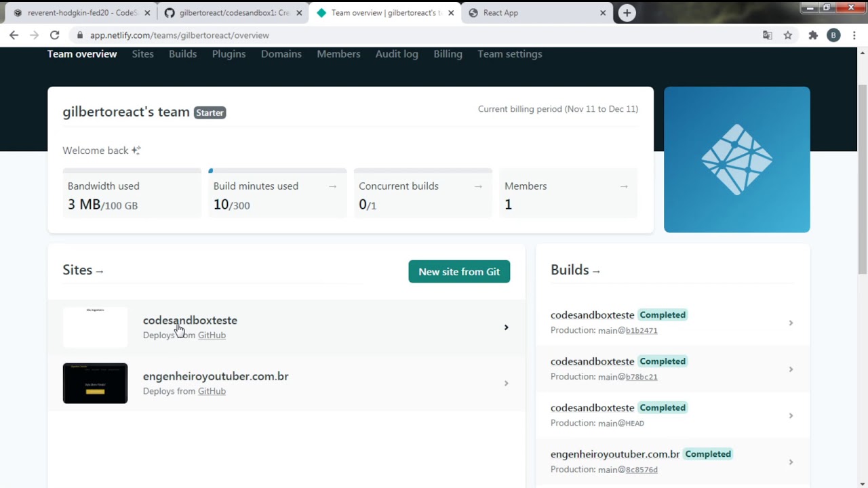Open Members card arrow

pos(624,186)
